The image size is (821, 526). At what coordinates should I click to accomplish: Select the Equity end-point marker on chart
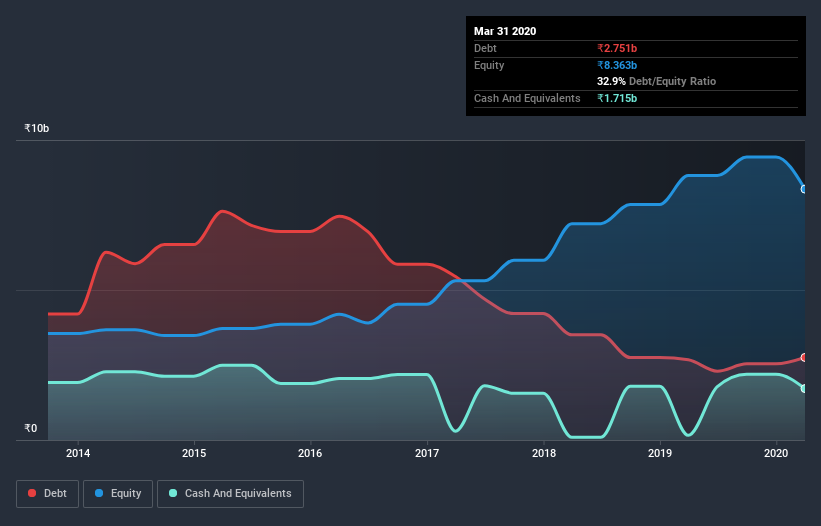coord(804,189)
